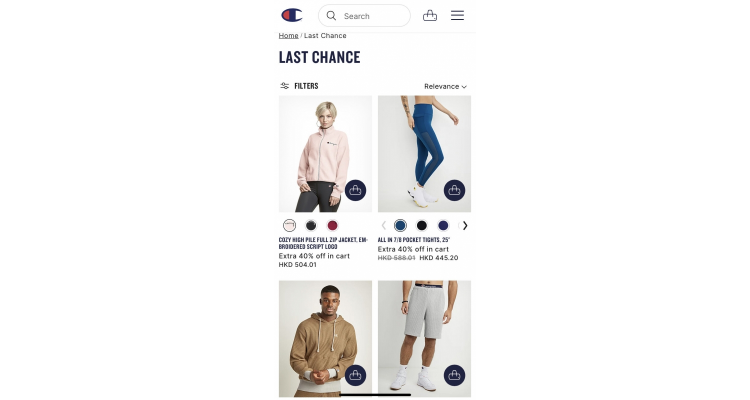Open the shopping bag in the header

pos(430,15)
